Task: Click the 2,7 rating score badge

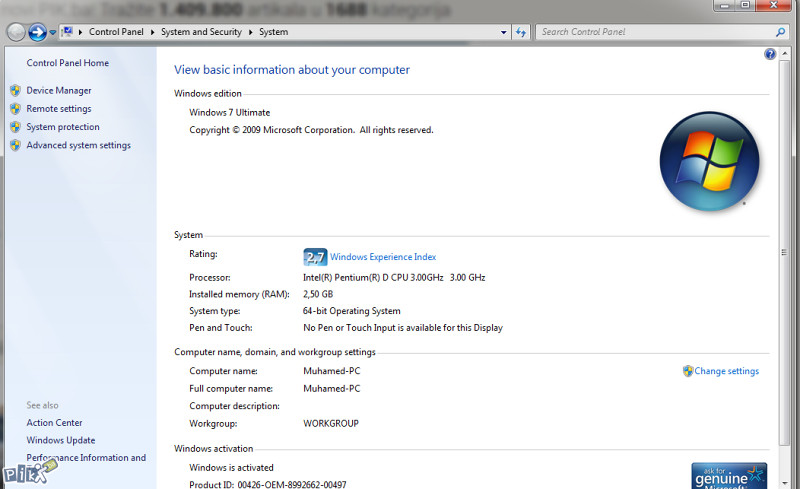Action: click(315, 257)
